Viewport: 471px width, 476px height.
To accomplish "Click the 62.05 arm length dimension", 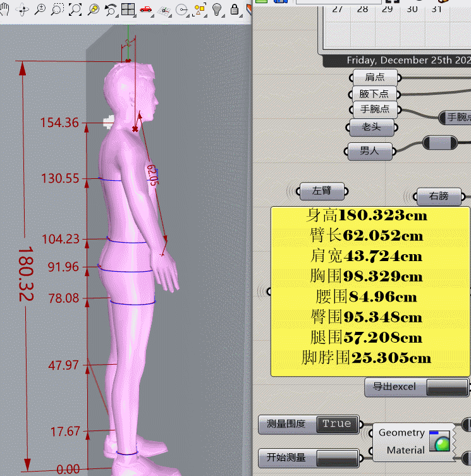I will pos(153,175).
